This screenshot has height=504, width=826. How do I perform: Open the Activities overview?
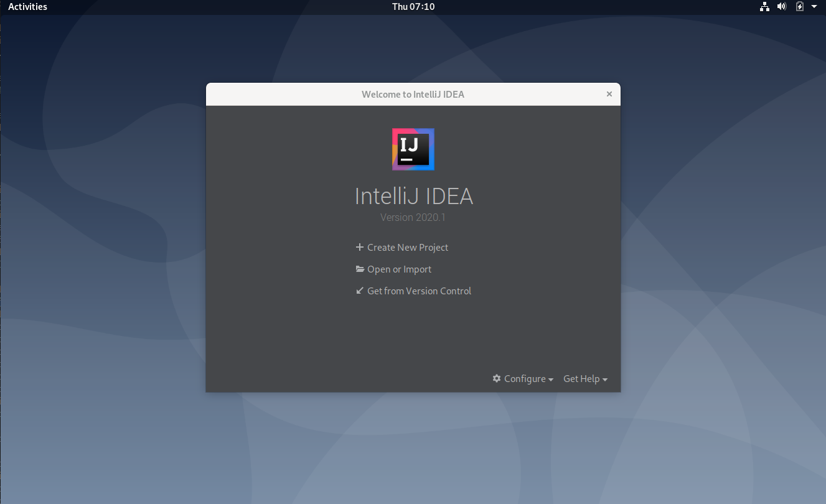point(27,7)
